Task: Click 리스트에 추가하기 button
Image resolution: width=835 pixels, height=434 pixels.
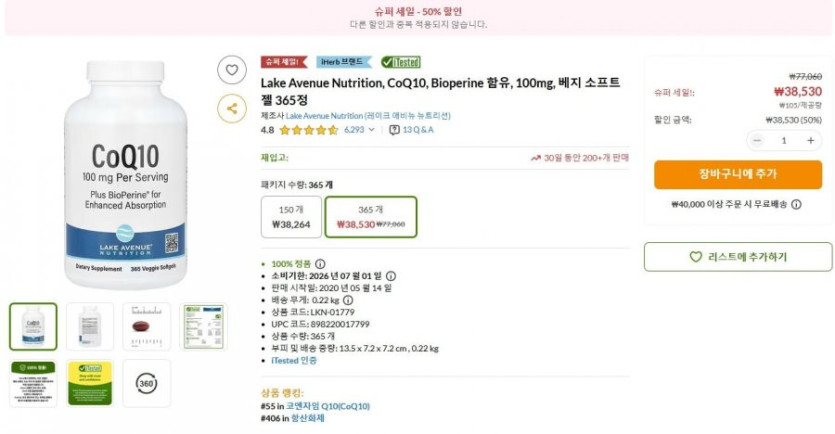Action: [738, 257]
